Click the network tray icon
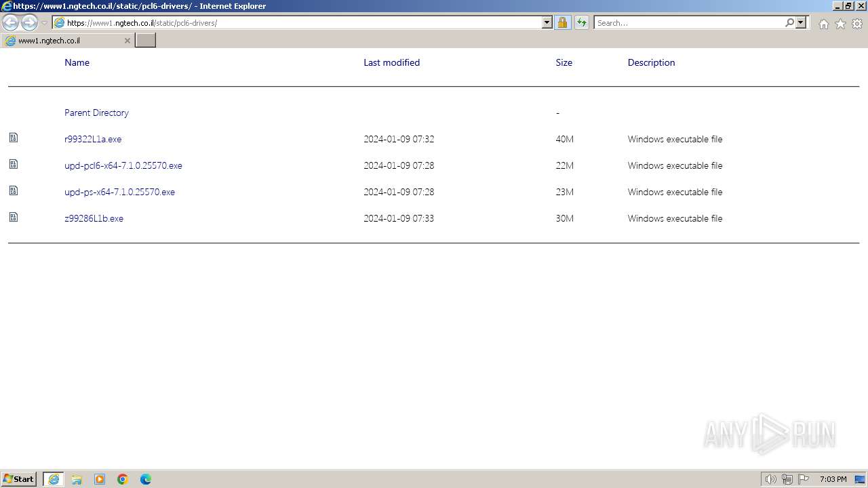This screenshot has width=868, height=488. 787,479
